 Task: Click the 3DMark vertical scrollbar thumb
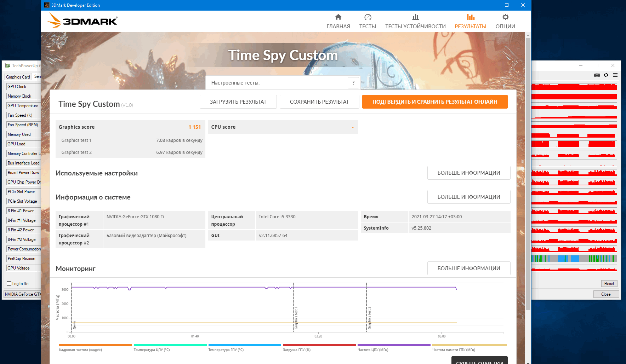[528, 173]
